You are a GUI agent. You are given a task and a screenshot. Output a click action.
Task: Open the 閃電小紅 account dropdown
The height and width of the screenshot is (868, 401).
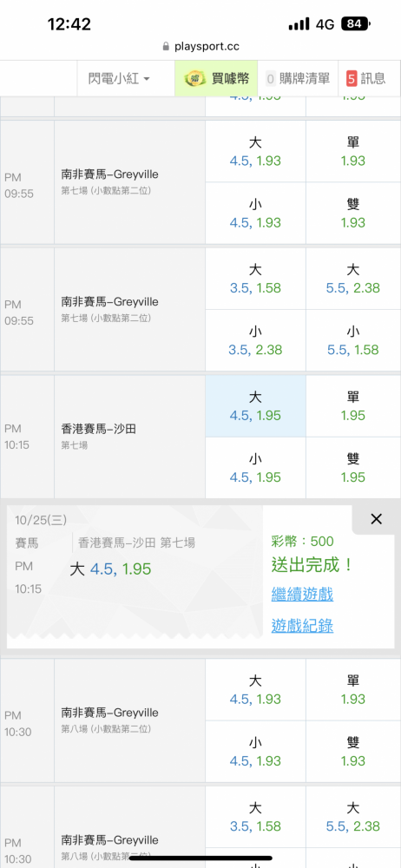coord(119,79)
